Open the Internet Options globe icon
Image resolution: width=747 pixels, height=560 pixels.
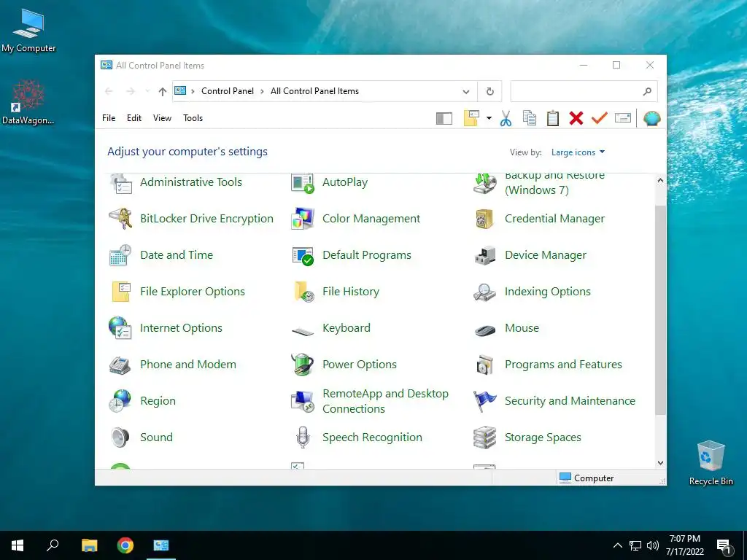120,327
